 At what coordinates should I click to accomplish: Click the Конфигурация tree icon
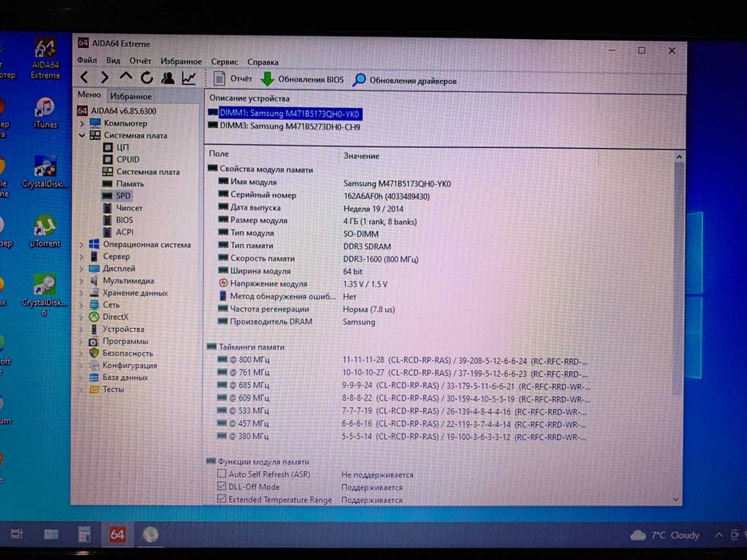coord(94,366)
